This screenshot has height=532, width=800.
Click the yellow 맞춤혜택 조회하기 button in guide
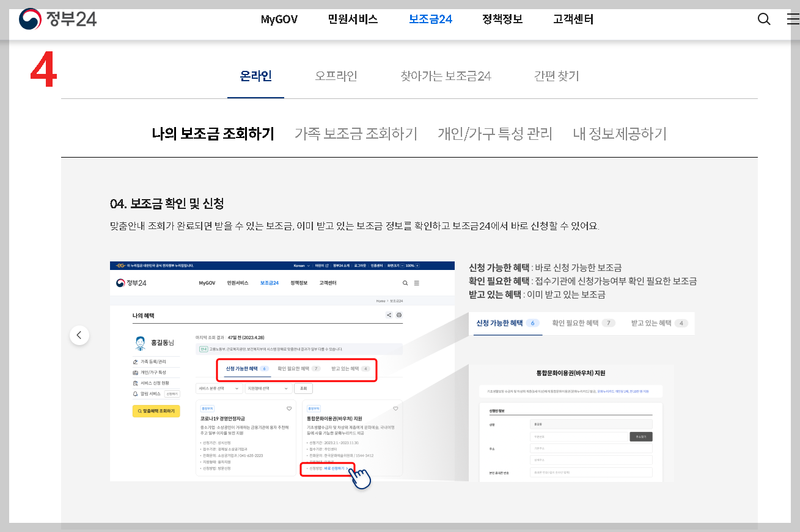pyautogui.click(x=156, y=411)
